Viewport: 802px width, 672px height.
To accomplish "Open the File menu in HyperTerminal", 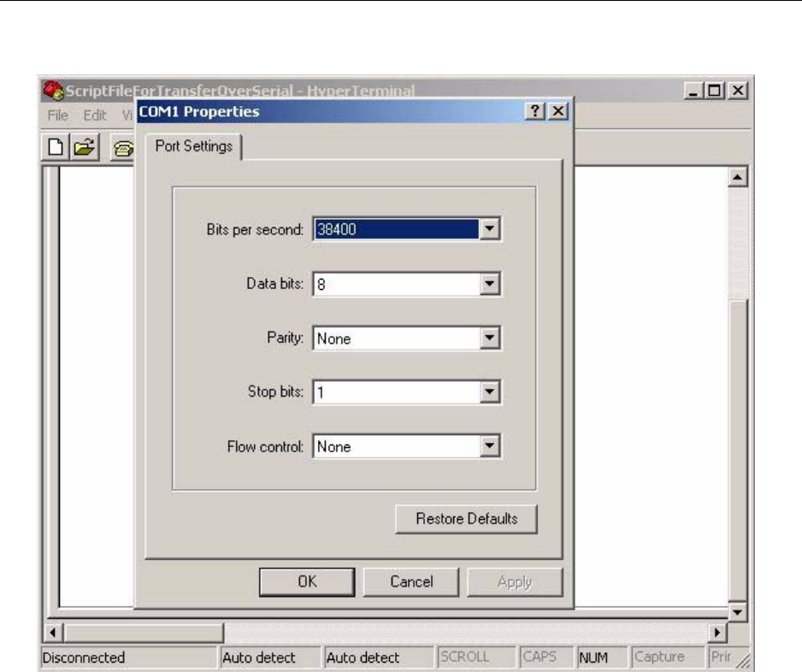I will point(58,115).
